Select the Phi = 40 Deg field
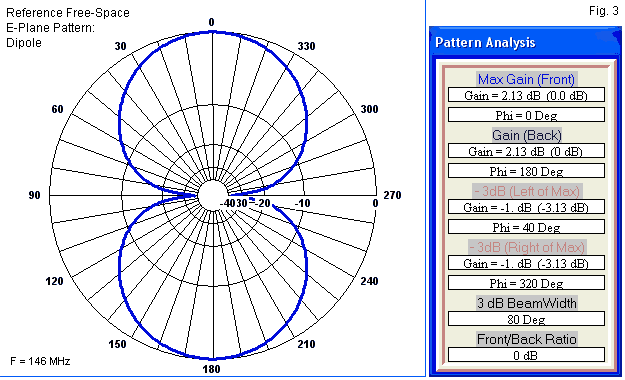Viewport: 625px width, 380px height. 526,227
